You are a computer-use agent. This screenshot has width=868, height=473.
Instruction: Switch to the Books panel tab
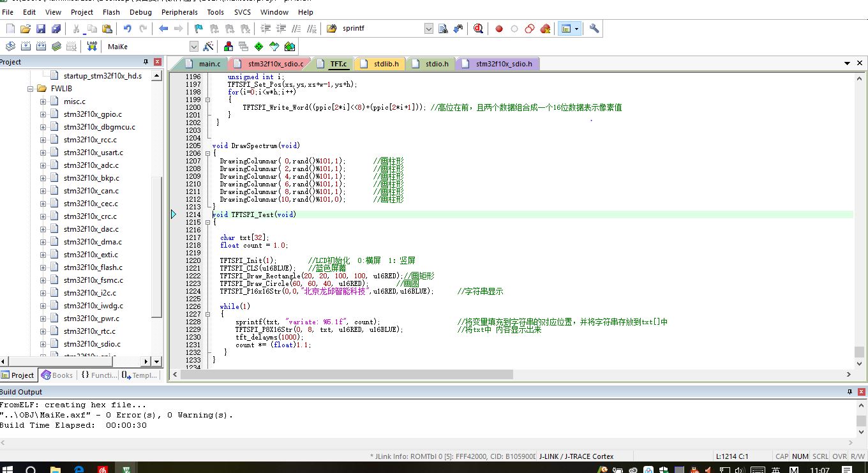[56, 375]
